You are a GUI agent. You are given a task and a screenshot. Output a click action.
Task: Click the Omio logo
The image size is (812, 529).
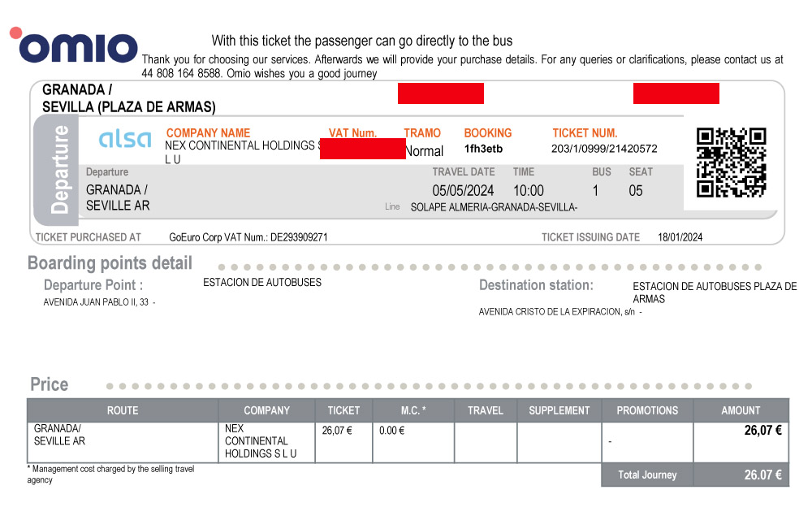coord(74,45)
